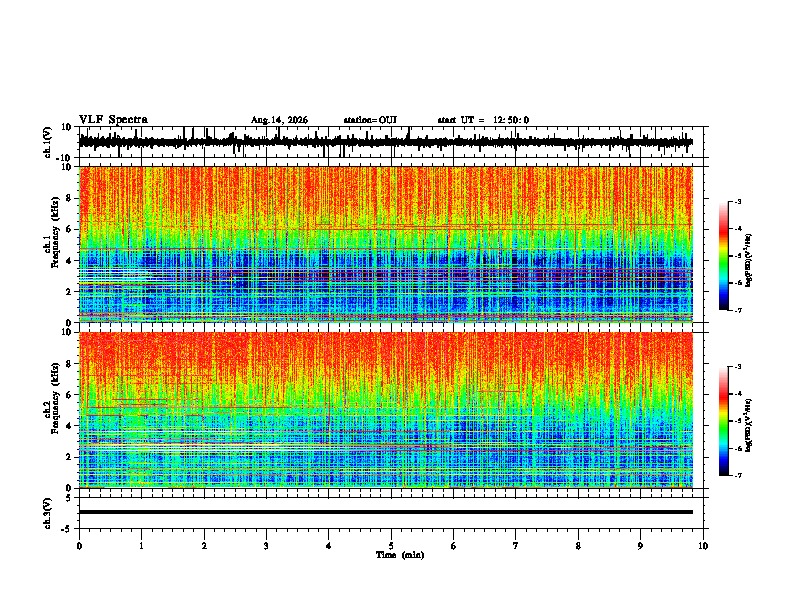The width and height of the screenshot is (792, 612).
Task: Click the "station=OUI" header label
Action: [370, 120]
